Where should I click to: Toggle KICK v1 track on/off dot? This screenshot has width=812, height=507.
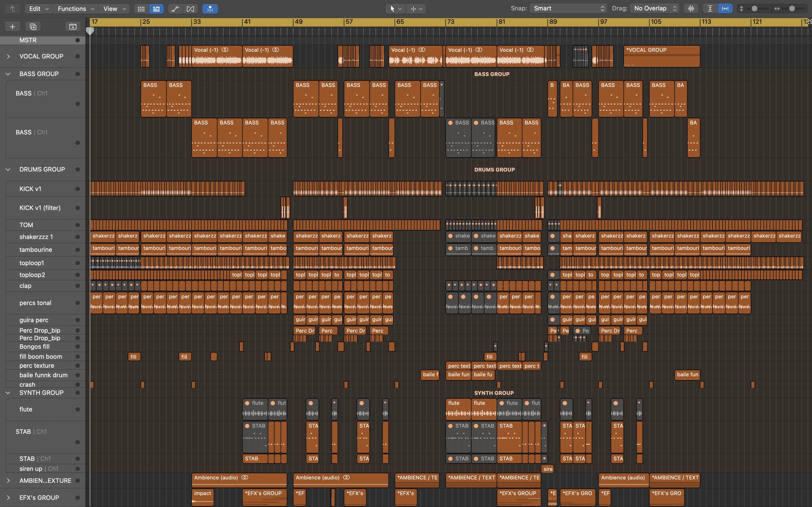(x=77, y=189)
